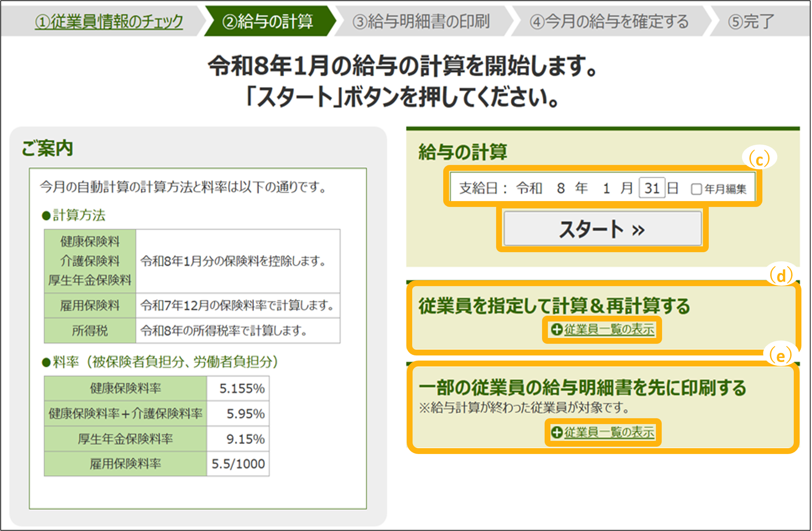Click plus icon under 一部の従業員の給与明細書を先に印刷する

(x=557, y=432)
